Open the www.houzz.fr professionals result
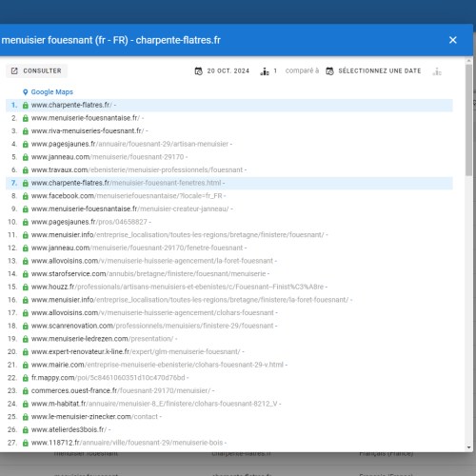The width and height of the screenshot is (476, 476). pyautogui.click(x=177, y=287)
